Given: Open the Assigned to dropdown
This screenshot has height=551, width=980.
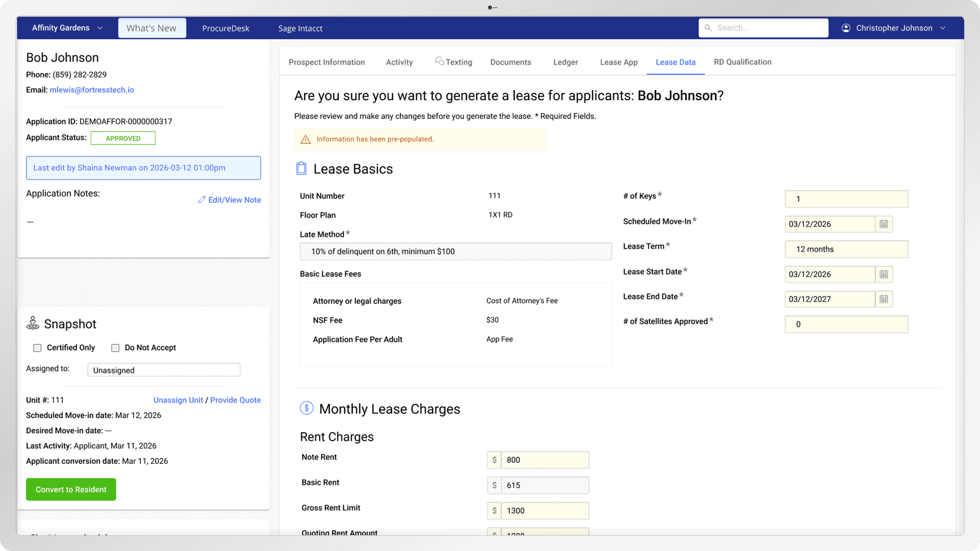Looking at the screenshot, I should point(164,370).
